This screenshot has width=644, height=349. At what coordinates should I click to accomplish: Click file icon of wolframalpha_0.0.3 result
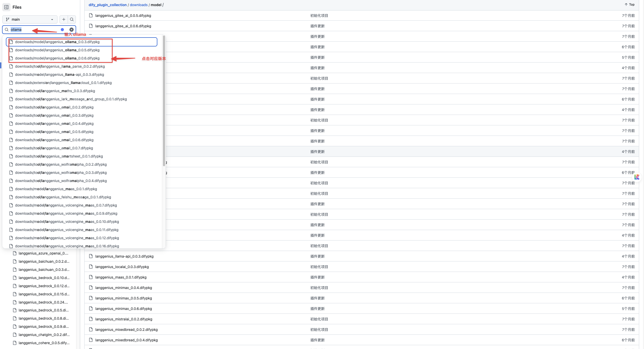(11, 173)
